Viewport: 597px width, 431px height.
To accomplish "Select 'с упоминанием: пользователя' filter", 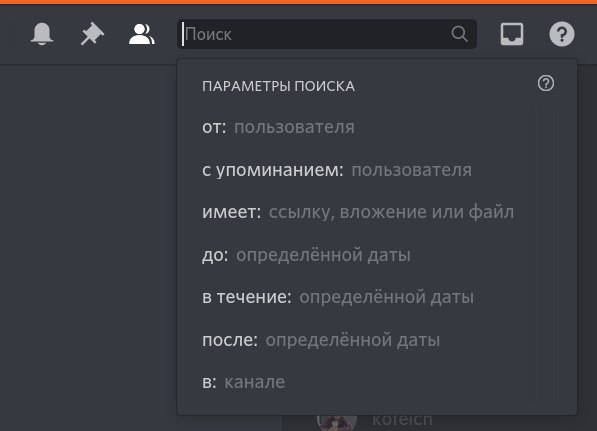I will [377, 169].
